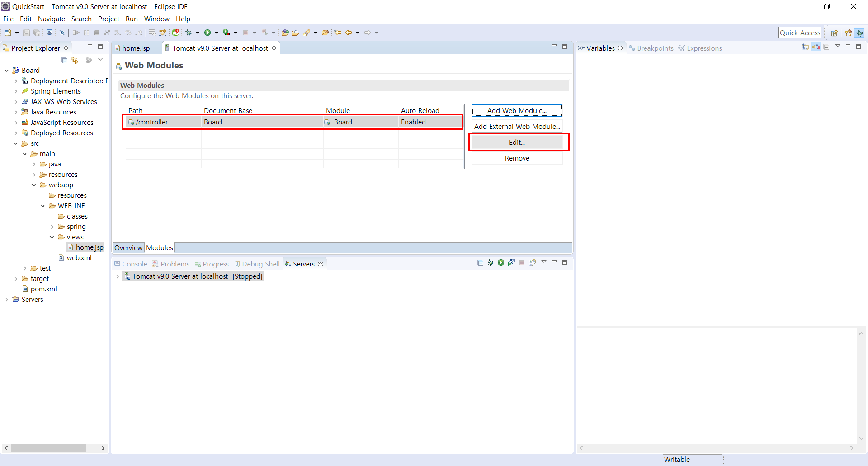Screen dimensions: 868x466
Task: Collapse all in the Variables view toolbar
Action: click(x=826, y=47)
